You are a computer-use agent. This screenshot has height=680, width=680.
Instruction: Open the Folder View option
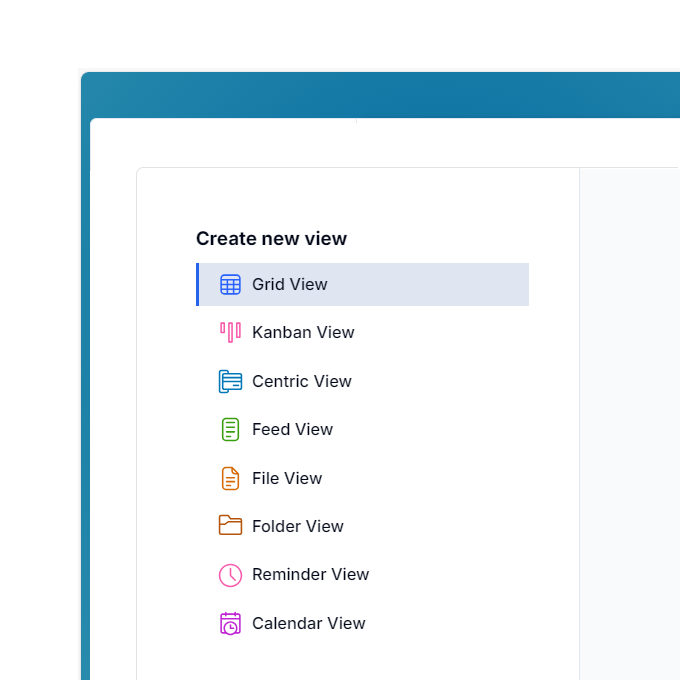click(298, 526)
